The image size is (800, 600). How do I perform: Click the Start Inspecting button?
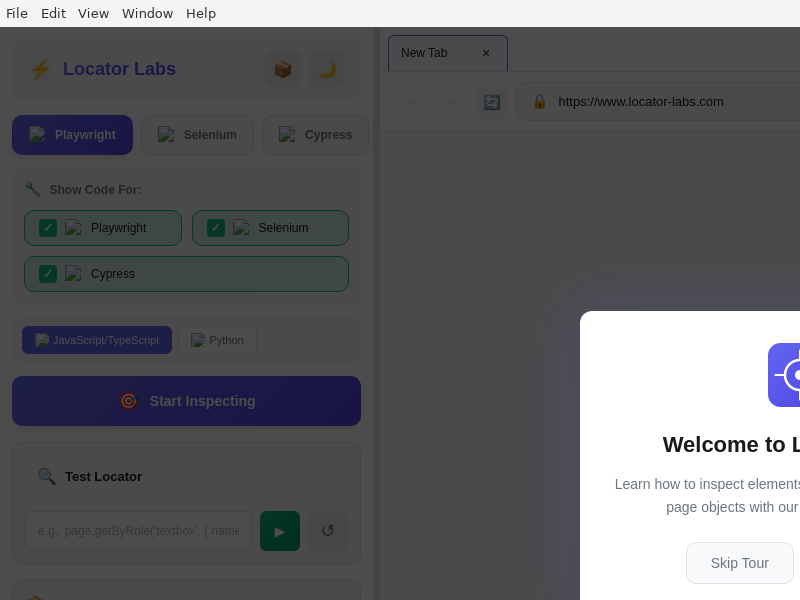point(186,401)
